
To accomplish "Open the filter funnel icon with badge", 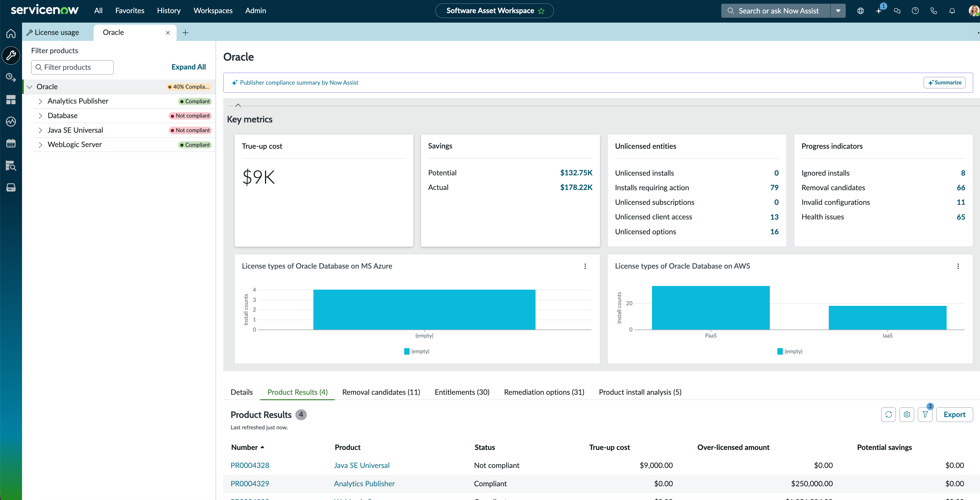I will tap(925, 414).
